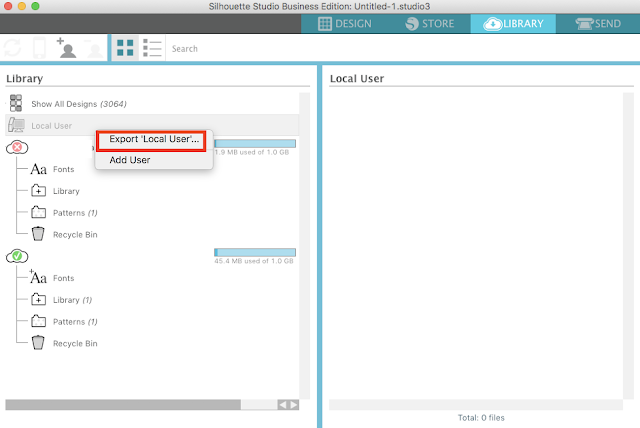Click Library folder icon under green cloud

point(38,299)
